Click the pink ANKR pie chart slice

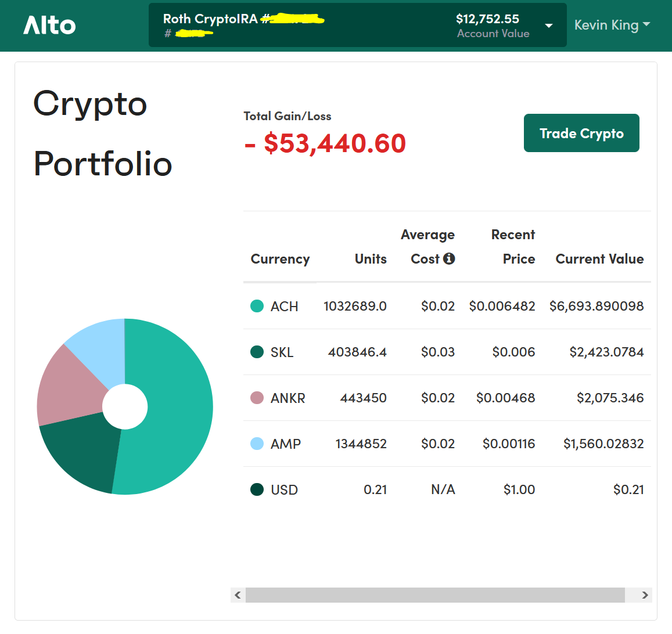click(x=67, y=386)
